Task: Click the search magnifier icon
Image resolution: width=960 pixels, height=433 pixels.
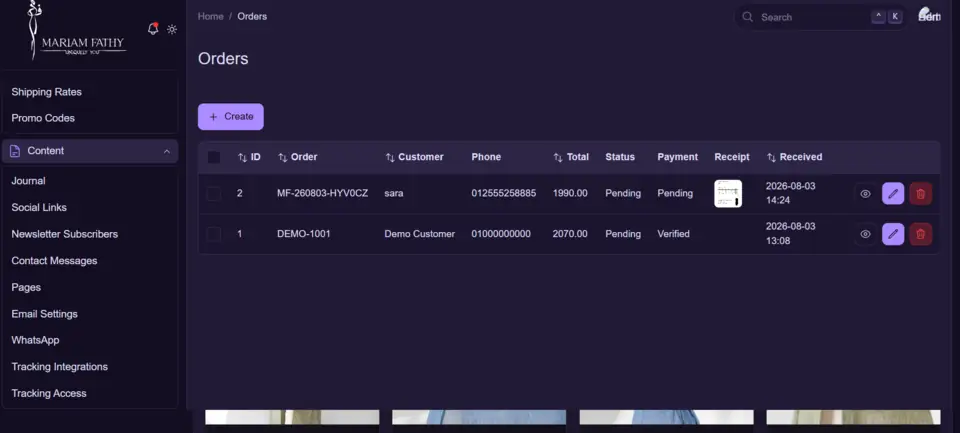Action: 748,17
